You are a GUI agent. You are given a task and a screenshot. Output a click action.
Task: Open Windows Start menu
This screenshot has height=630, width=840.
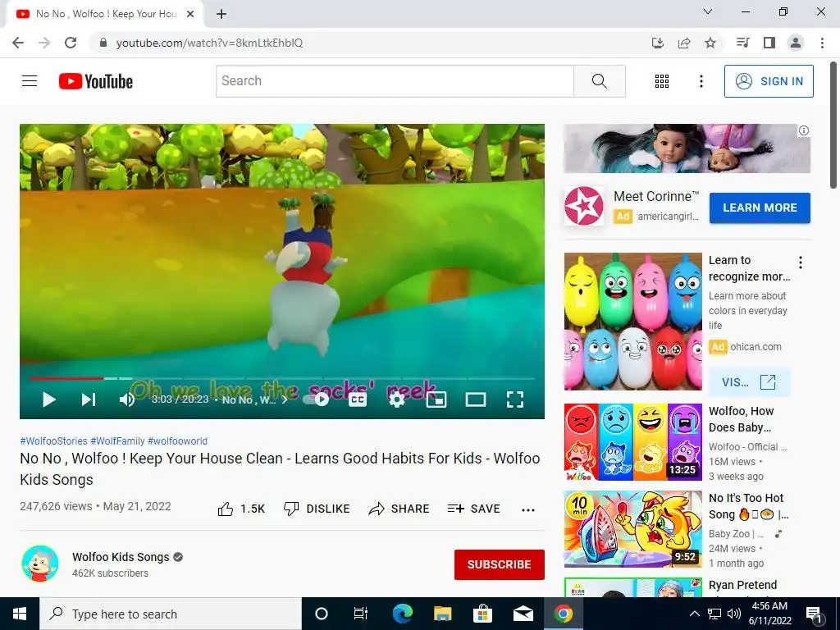20,614
